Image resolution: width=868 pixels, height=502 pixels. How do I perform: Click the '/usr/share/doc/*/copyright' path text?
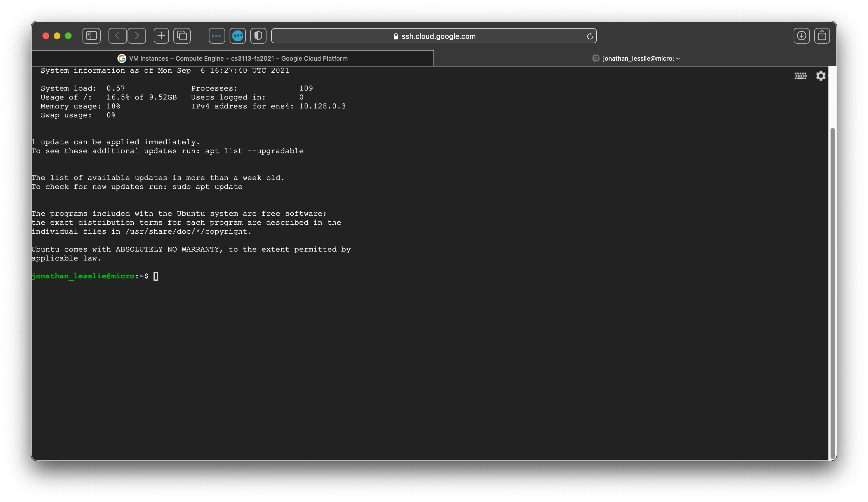click(186, 231)
